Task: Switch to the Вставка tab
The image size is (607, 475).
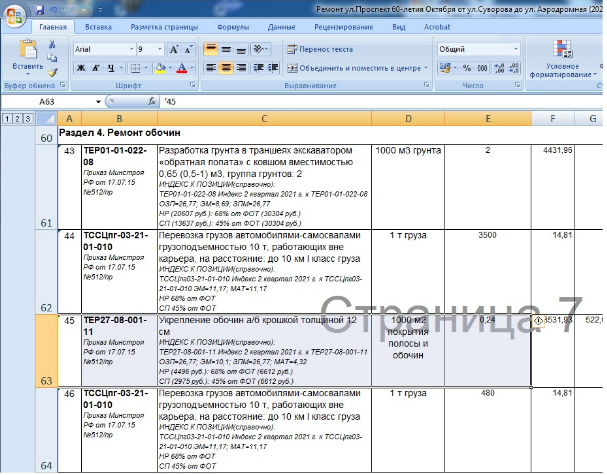Action: point(98,27)
